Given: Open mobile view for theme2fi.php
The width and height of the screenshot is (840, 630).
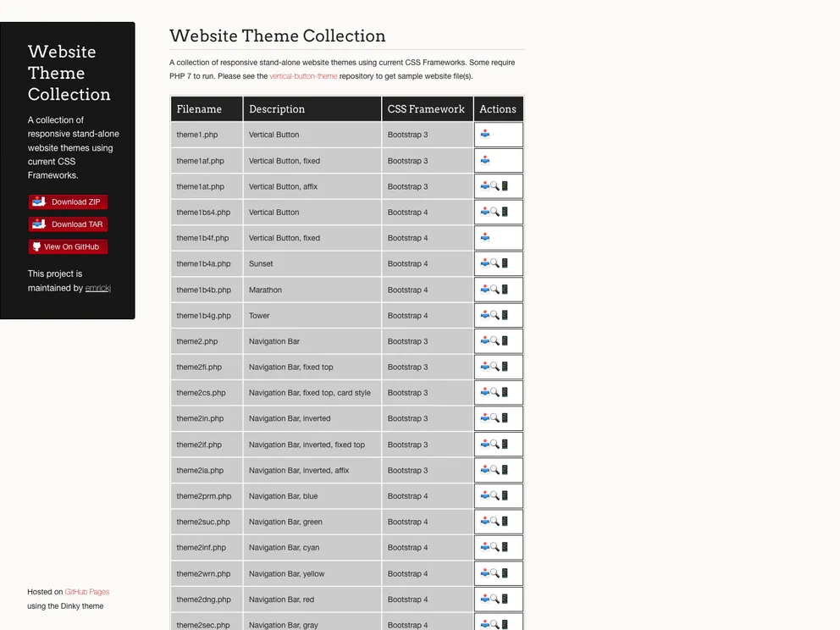Looking at the screenshot, I should point(505,367).
